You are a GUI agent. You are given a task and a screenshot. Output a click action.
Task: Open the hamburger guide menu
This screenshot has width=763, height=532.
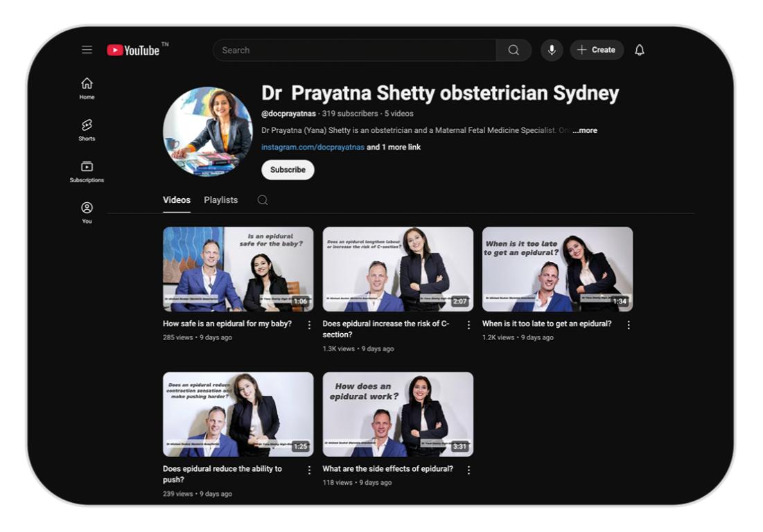87,50
